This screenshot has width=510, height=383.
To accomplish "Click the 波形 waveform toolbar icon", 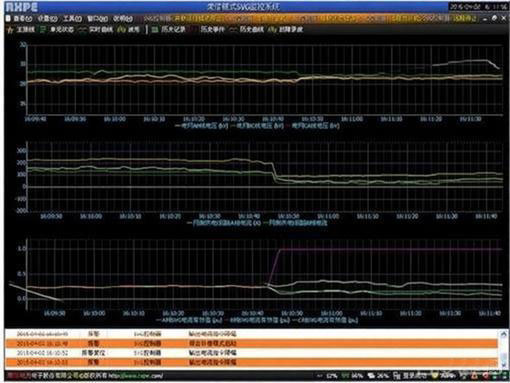I will tap(121, 30).
